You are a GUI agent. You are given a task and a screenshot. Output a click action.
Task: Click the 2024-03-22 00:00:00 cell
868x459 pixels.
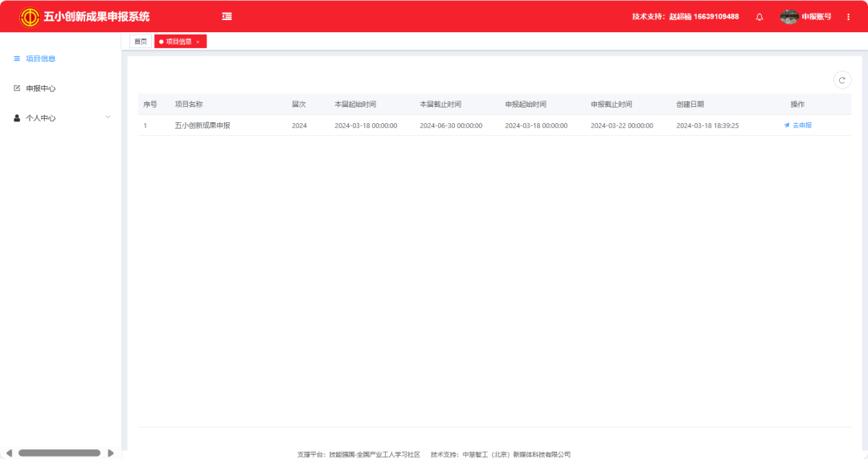tap(621, 125)
